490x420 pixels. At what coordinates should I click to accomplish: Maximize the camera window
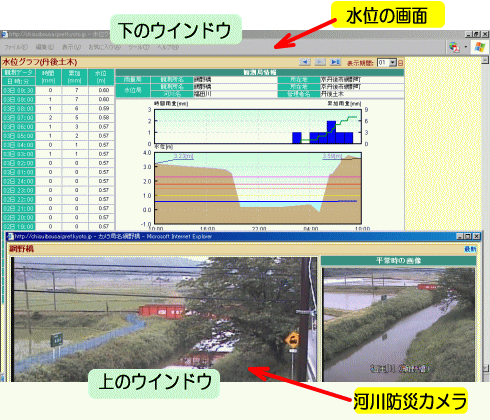pyautogui.click(x=468, y=236)
